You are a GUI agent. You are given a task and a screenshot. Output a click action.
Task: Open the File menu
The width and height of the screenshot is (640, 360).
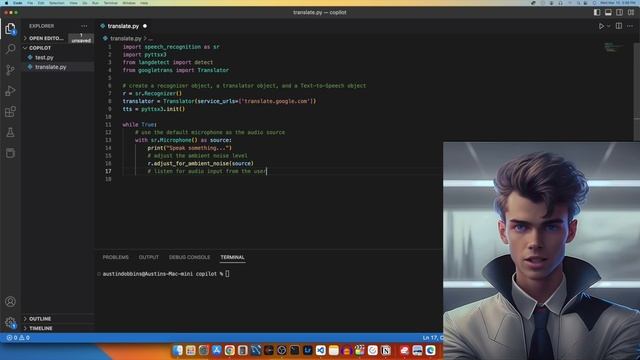[30, 3]
